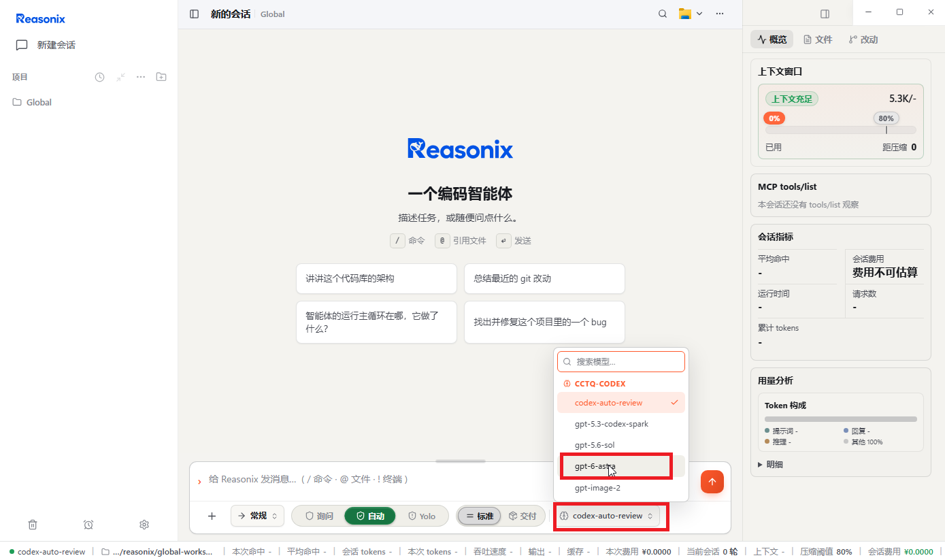Viewport: 945px width, 560px height.
Task: Open the trash icon in sidebar footer
Action: tap(33, 525)
